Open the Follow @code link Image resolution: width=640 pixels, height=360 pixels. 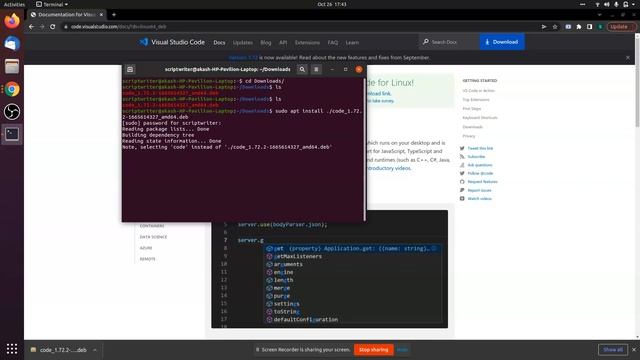coord(480,173)
